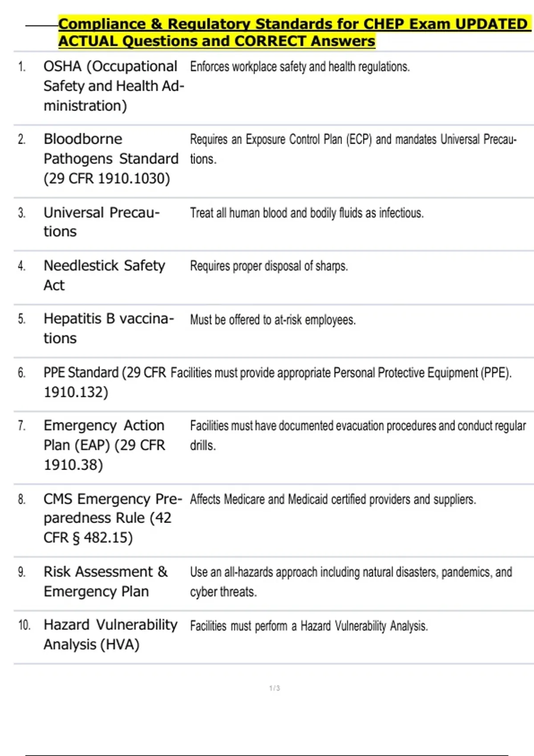Click 'Treat all human blood' definition
The image size is (534, 756).
pos(307,213)
